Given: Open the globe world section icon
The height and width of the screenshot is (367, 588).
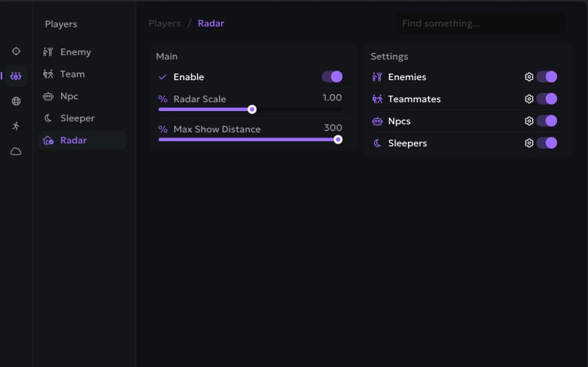Looking at the screenshot, I should pyautogui.click(x=16, y=101).
